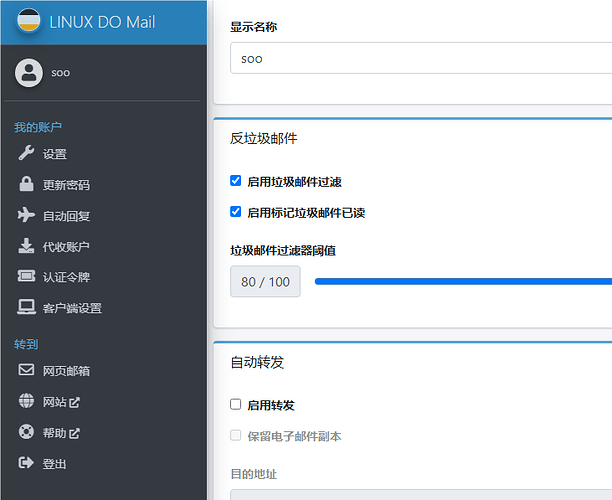Screen dimensions: 612x500
Task: Click the 我的账户 section heading
Action: pyautogui.click(x=38, y=127)
